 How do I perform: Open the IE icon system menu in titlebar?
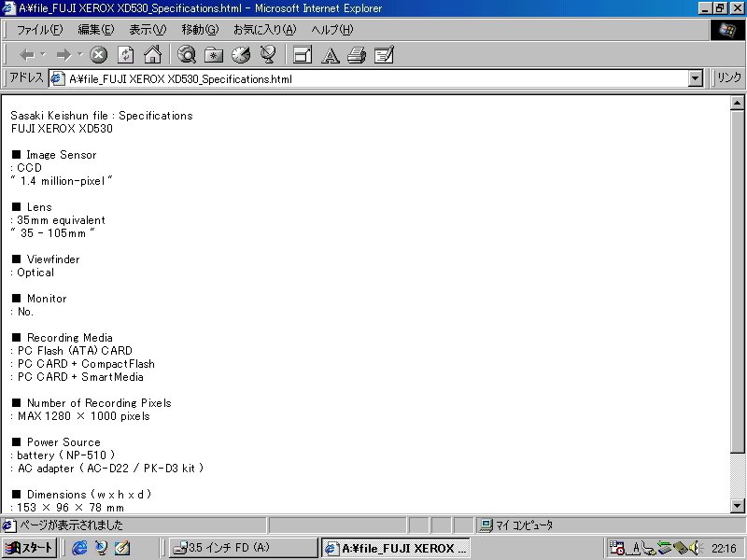click(x=8, y=8)
